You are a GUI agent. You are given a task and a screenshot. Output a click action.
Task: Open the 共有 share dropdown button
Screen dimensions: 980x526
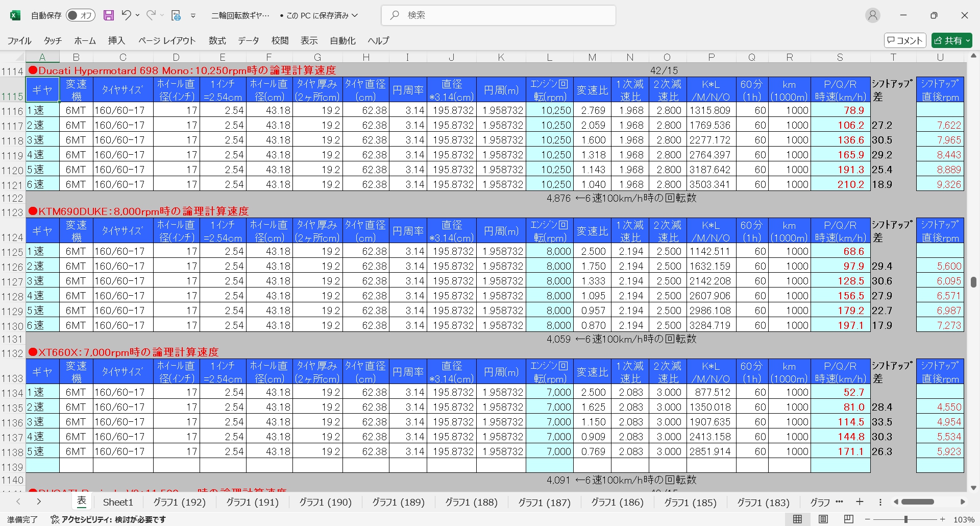point(951,40)
